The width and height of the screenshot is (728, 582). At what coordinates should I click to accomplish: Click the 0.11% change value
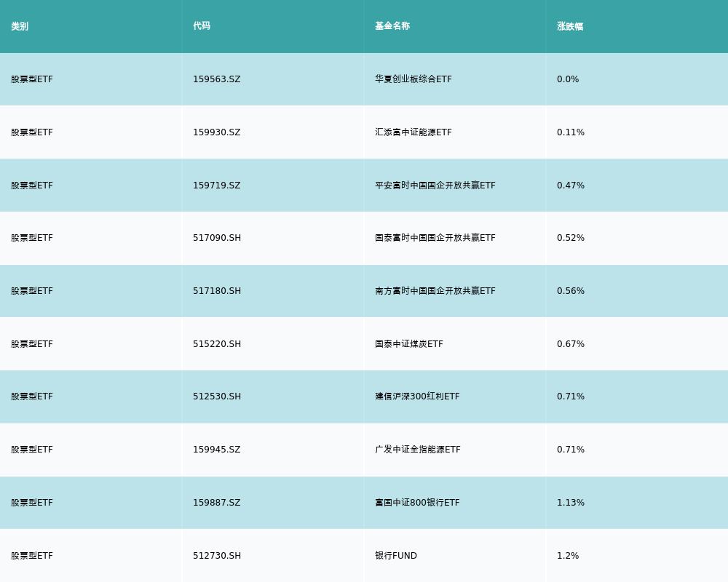(571, 132)
